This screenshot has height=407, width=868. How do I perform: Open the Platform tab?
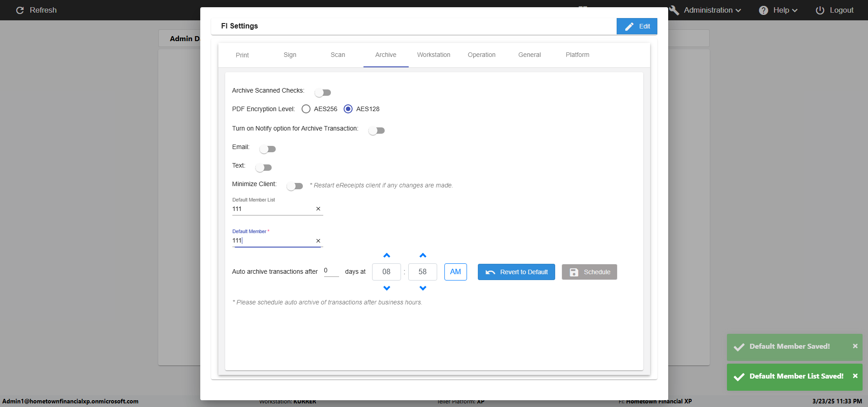tap(577, 55)
